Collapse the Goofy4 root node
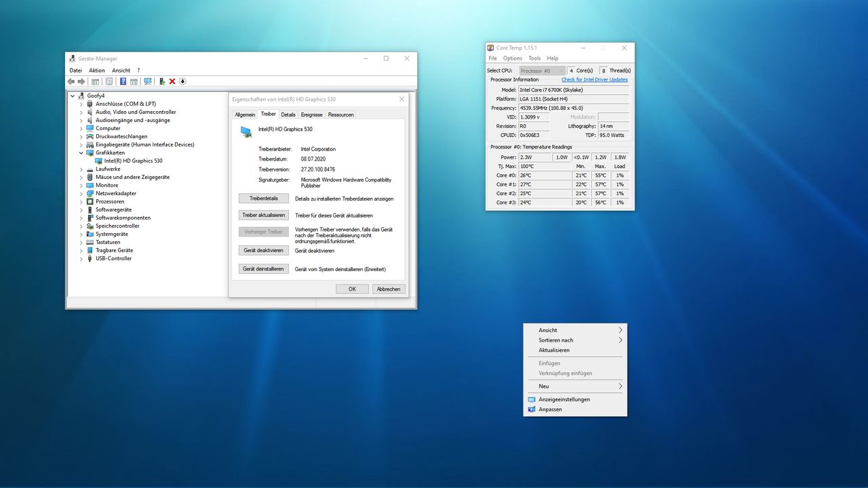Image resolution: width=868 pixels, height=488 pixels. pyautogui.click(x=73, y=96)
